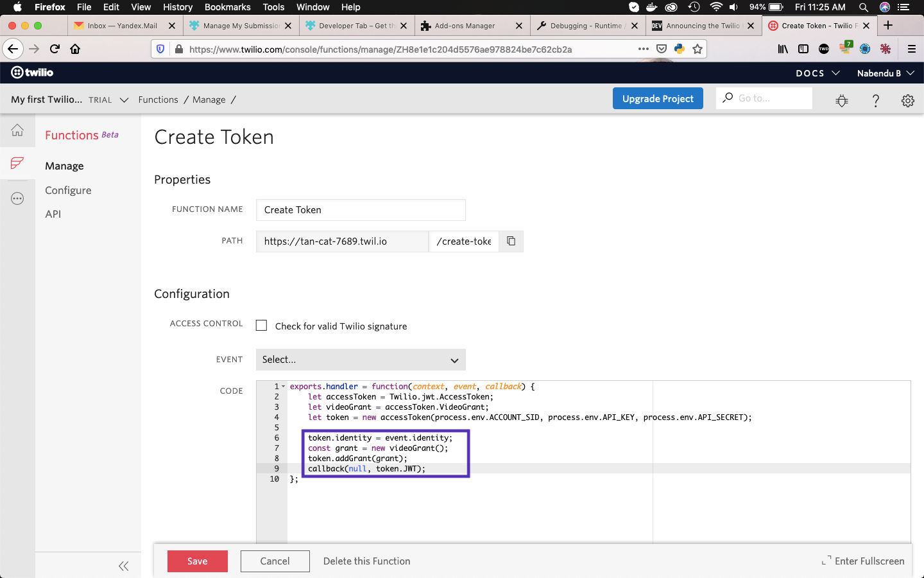Viewport: 924px width, 578px height.
Task: Save page to Pocket icon
Action: click(662, 49)
